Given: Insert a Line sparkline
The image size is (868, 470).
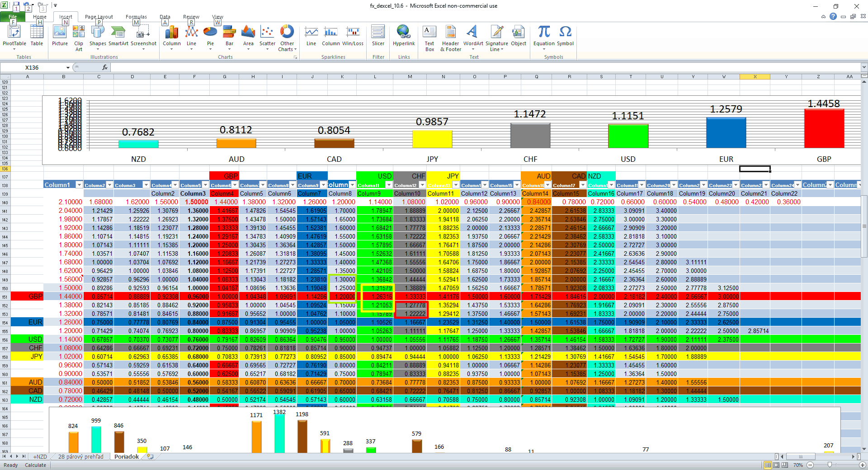Looking at the screenshot, I should pyautogui.click(x=311, y=36).
